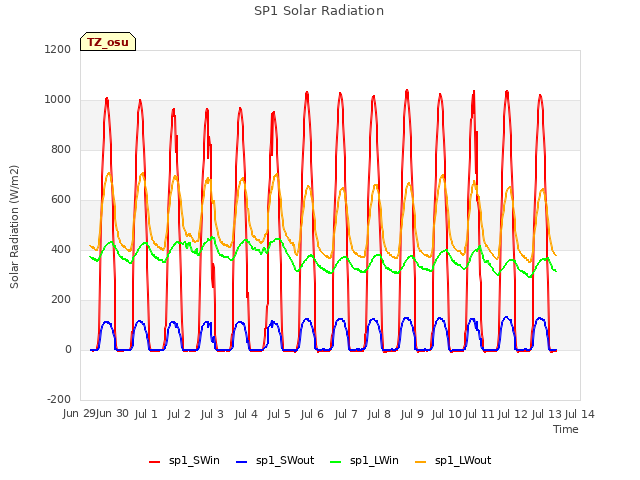The image size is (640, 480).
Task: Click the Jul 14 x-axis label
Action: click(x=580, y=414)
